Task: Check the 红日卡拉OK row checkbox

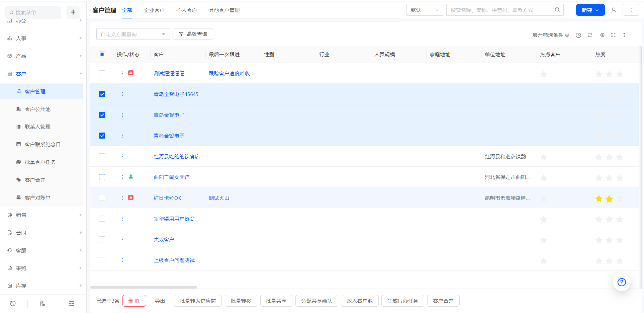Action: point(102,198)
